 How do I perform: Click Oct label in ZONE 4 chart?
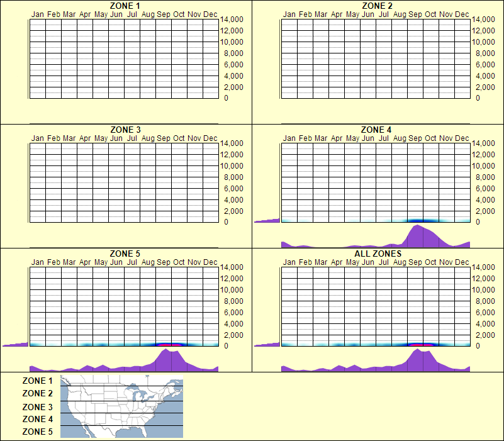pos(430,138)
